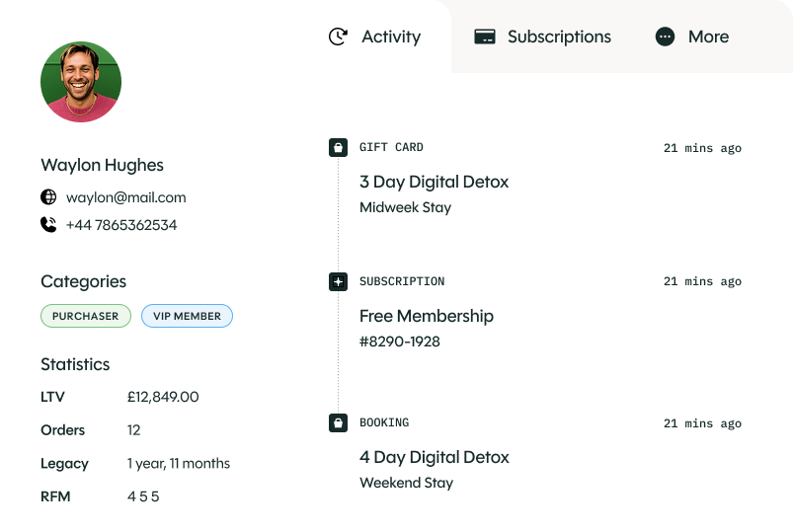Click the Gift Card bag icon
The height and width of the screenshot is (532, 793).
[x=338, y=147]
